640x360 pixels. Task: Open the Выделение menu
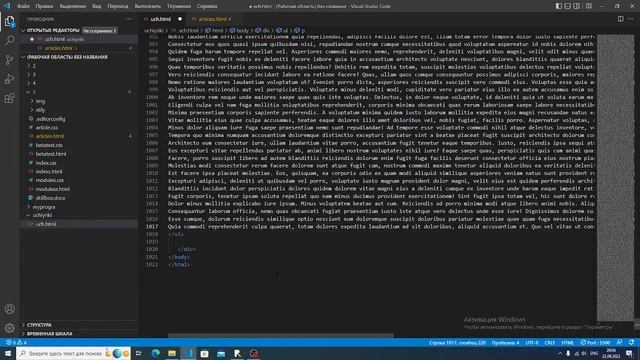73,7
